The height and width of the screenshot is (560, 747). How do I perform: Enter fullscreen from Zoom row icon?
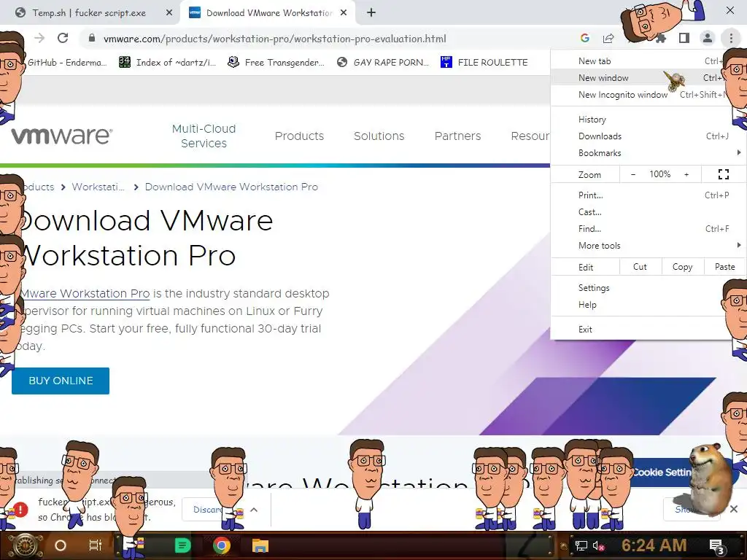[x=723, y=174]
